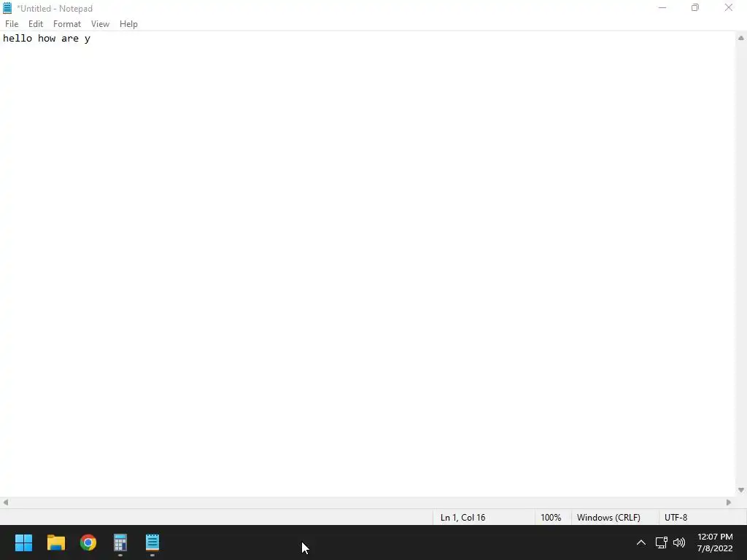Open the Windows Start menu
Screen dimensions: 747x560
coord(23,542)
